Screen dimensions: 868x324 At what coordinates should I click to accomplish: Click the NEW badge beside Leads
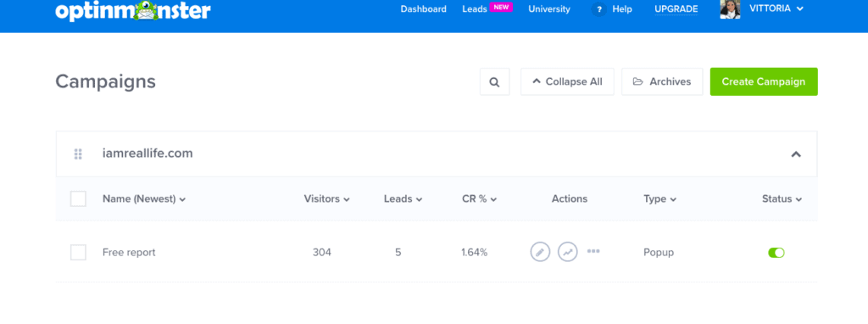click(x=501, y=7)
